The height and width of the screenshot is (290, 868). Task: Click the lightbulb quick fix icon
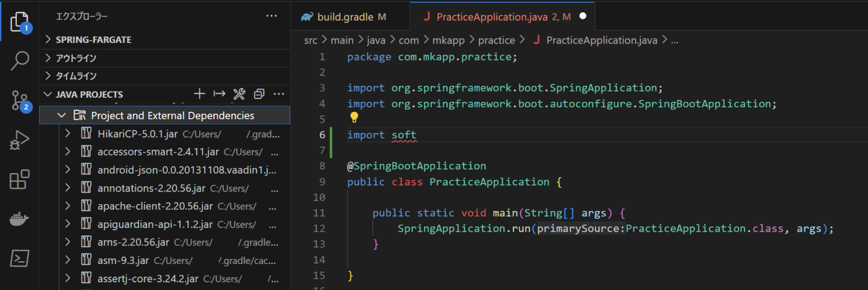pos(354,118)
